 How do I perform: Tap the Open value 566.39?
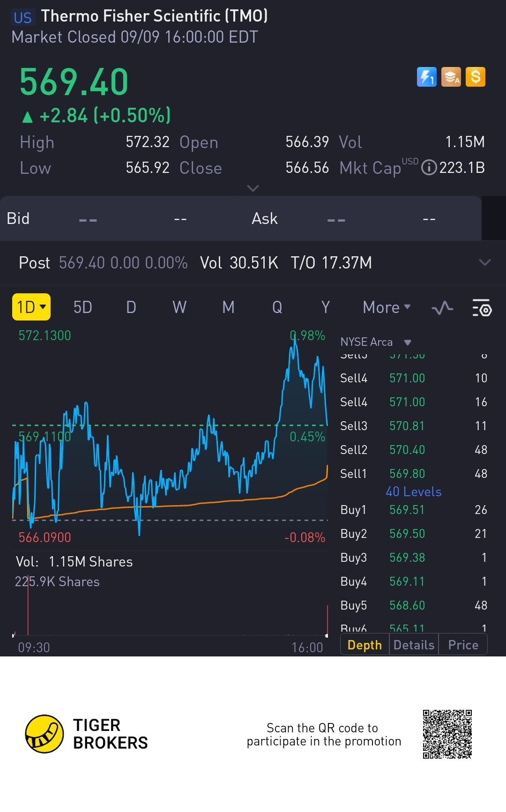point(307,142)
